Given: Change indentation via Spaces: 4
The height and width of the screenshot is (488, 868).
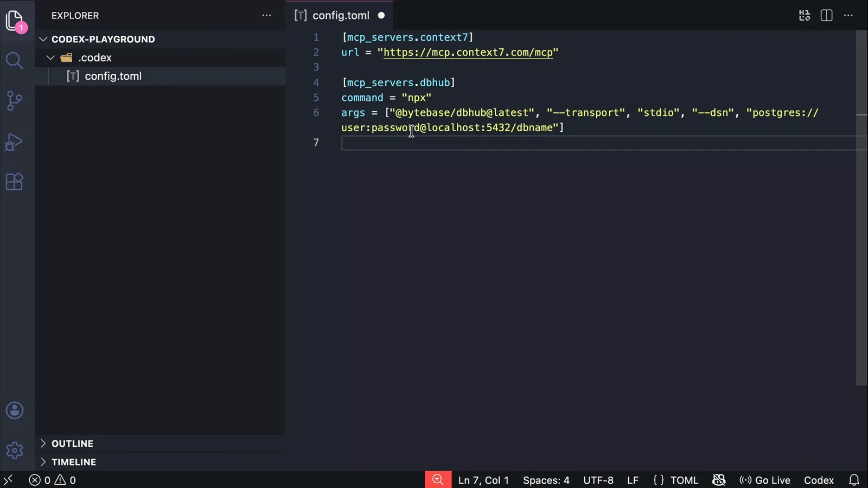Looking at the screenshot, I should point(546,480).
